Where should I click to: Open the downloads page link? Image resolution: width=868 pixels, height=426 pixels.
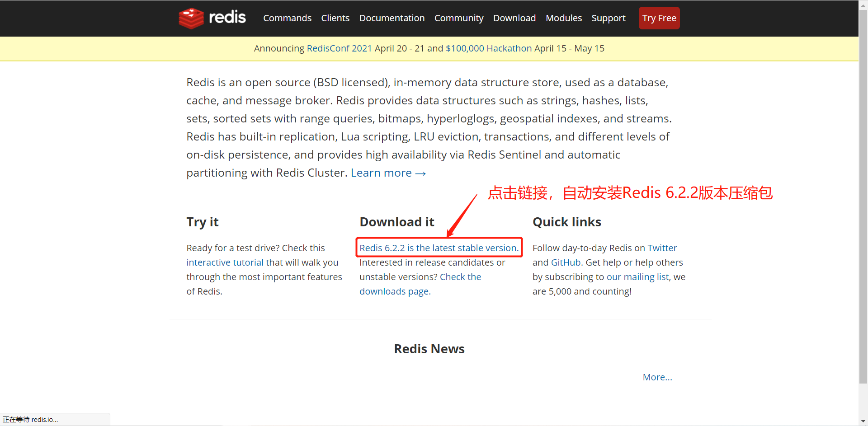click(x=395, y=291)
